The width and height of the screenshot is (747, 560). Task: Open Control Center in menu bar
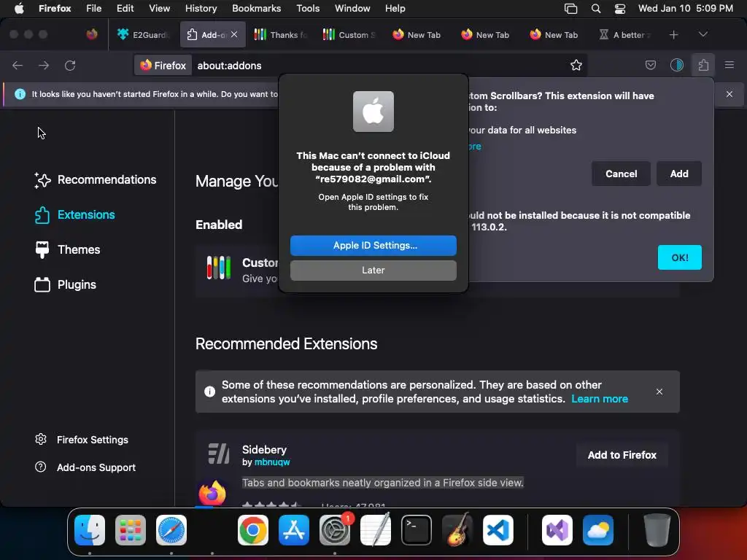(620, 9)
